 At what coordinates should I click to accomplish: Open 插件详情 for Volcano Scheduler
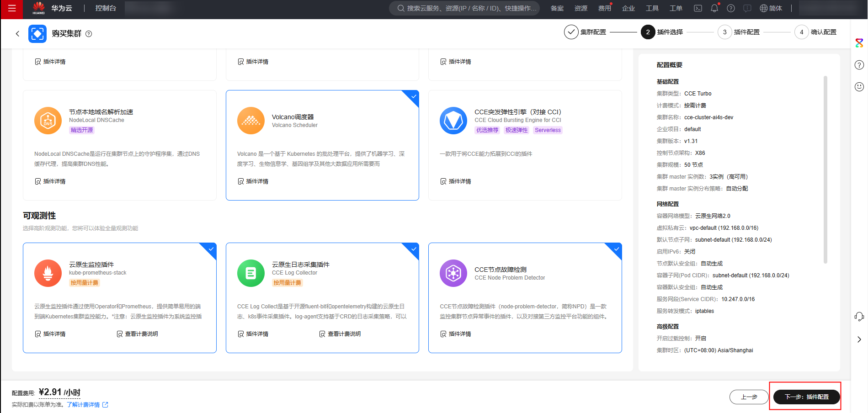click(x=253, y=181)
